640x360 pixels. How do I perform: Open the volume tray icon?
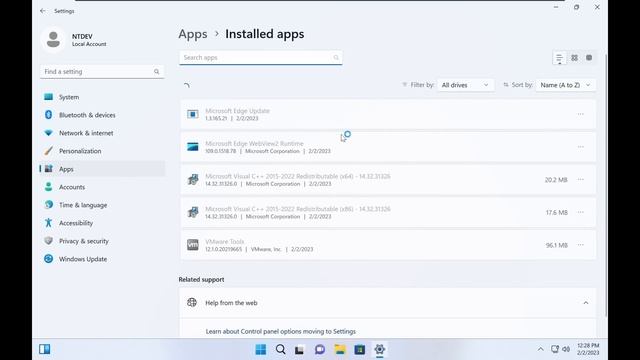point(566,349)
